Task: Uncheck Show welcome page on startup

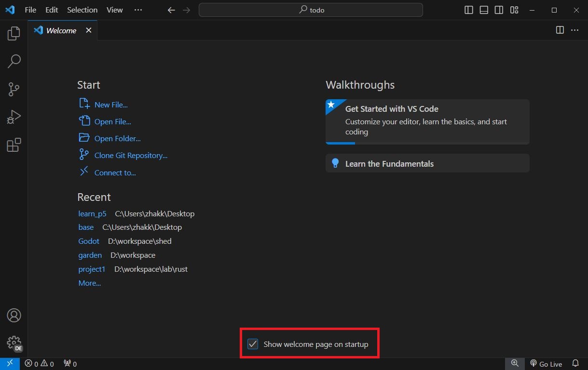Action: (x=253, y=344)
